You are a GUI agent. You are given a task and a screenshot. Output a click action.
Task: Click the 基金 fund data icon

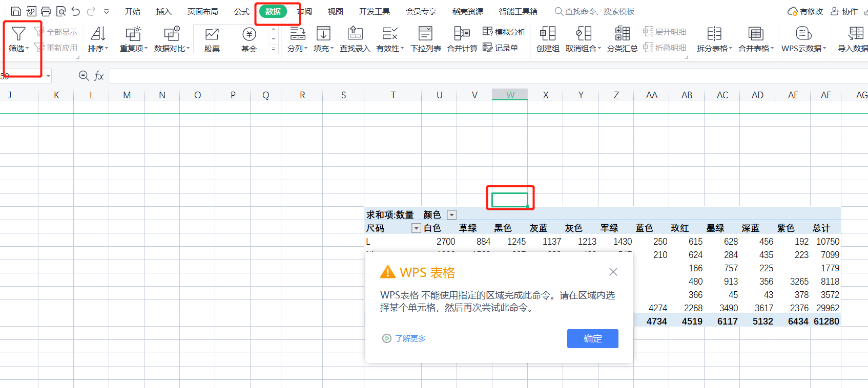click(x=249, y=34)
